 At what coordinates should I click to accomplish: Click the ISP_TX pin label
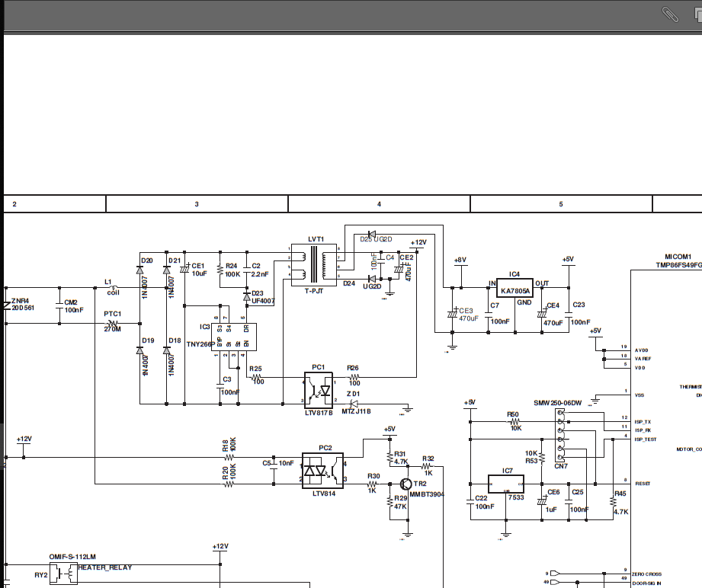[643, 422]
